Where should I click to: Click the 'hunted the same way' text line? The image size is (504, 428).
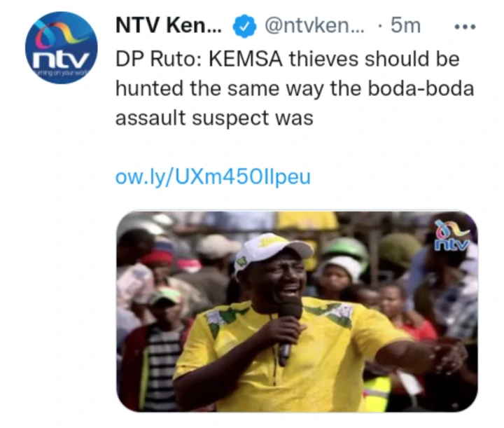click(x=295, y=88)
